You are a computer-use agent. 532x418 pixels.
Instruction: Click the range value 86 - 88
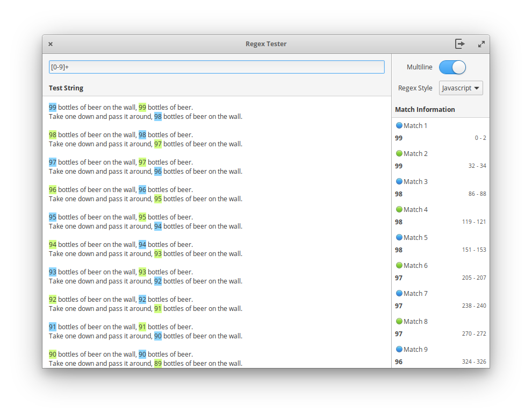(x=477, y=194)
